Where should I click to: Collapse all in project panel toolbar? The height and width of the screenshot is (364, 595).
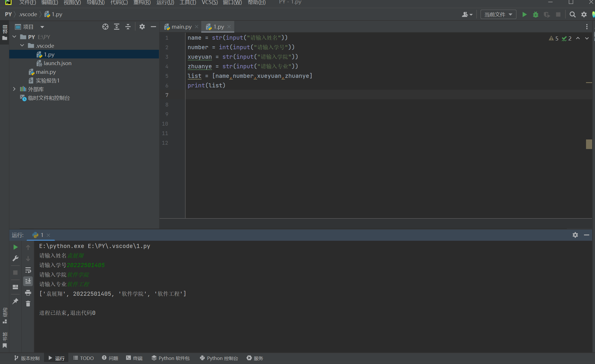tap(128, 27)
